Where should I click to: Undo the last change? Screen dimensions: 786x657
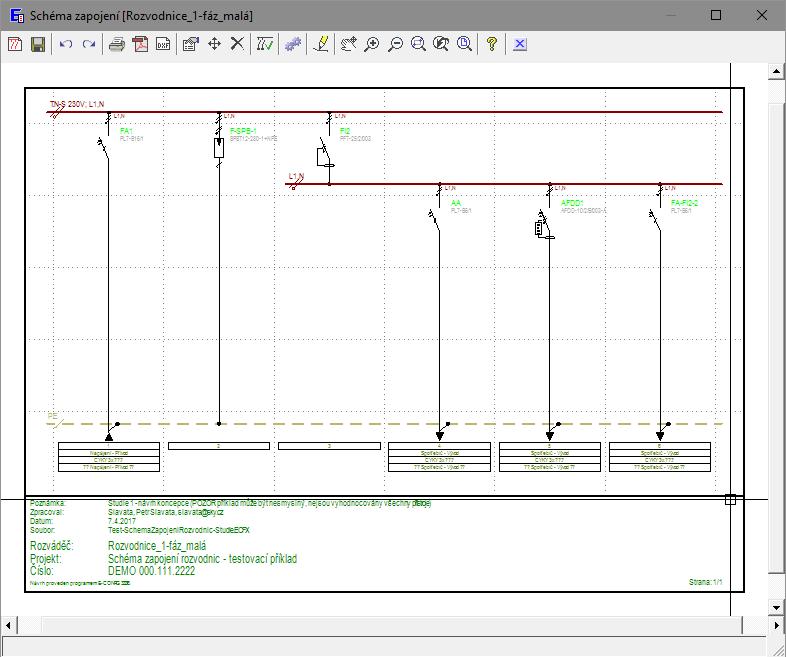66,44
